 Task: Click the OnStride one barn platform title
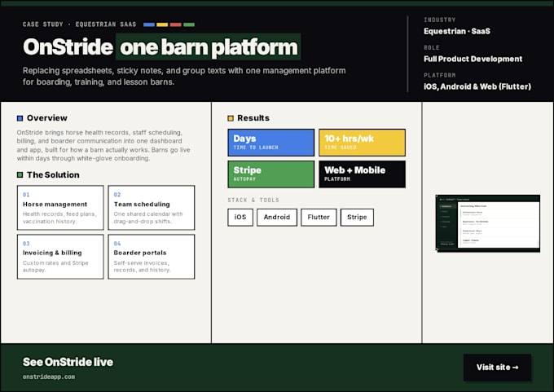[161, 46]
